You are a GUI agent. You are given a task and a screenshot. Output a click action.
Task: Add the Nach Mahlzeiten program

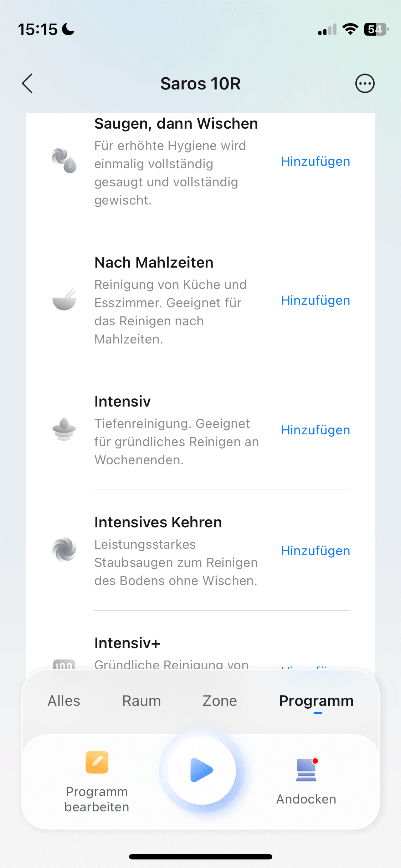click(315, 300)
